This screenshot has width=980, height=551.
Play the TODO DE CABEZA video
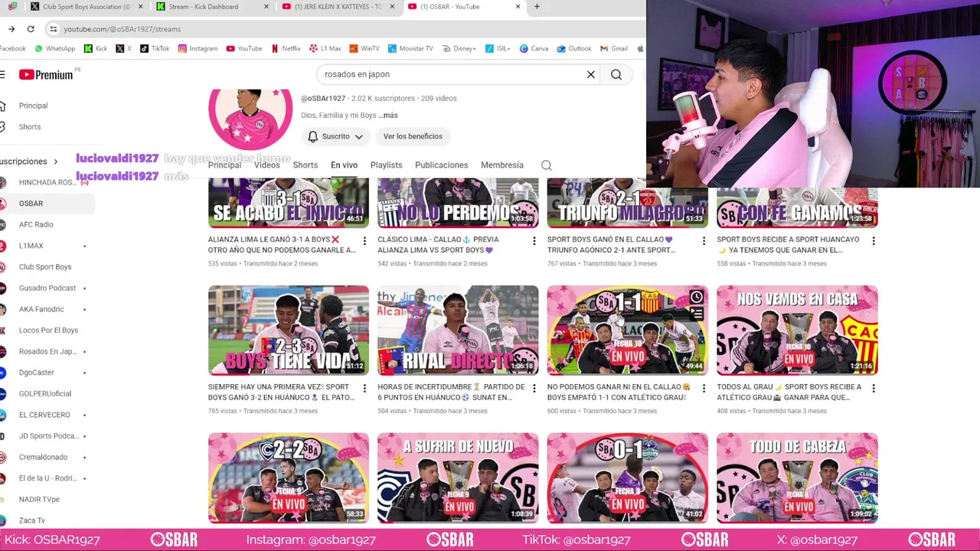797,478
